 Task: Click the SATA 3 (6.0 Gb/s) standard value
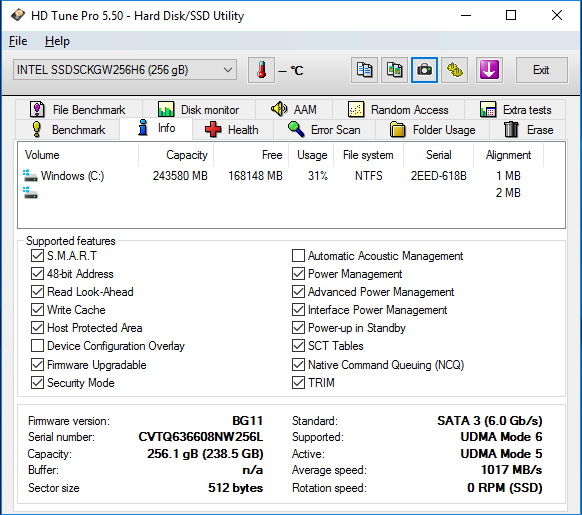pyautogui.click(x=490, y=421)
